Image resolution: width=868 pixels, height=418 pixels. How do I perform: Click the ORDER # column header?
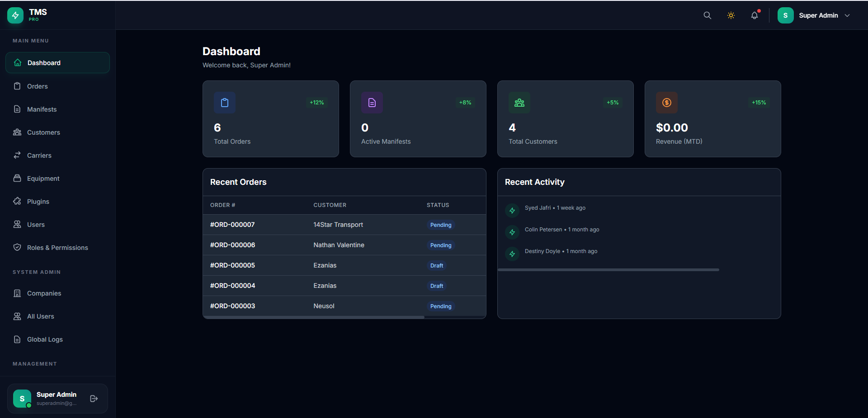tap(222, 205)
